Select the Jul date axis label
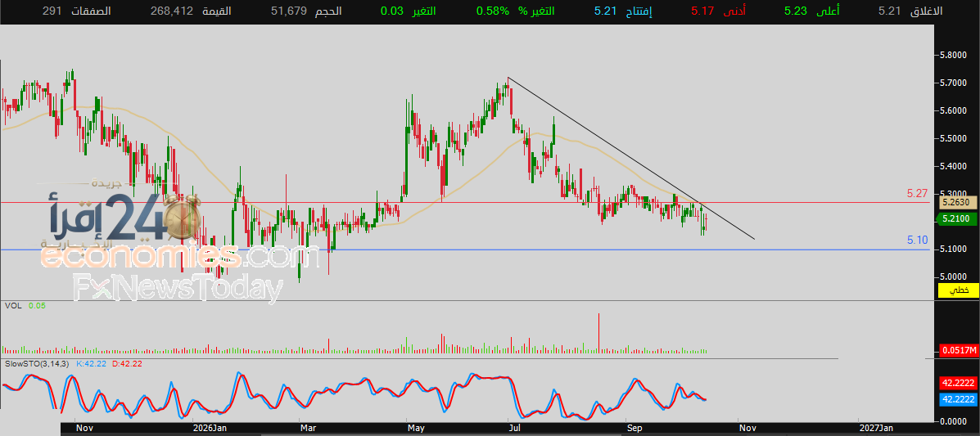 click(x=516, y=428)
